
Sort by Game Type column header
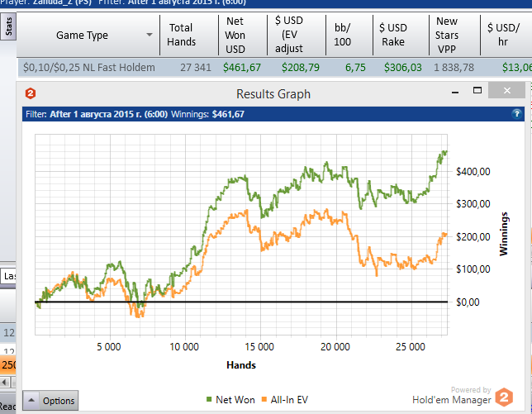[82, 35]
